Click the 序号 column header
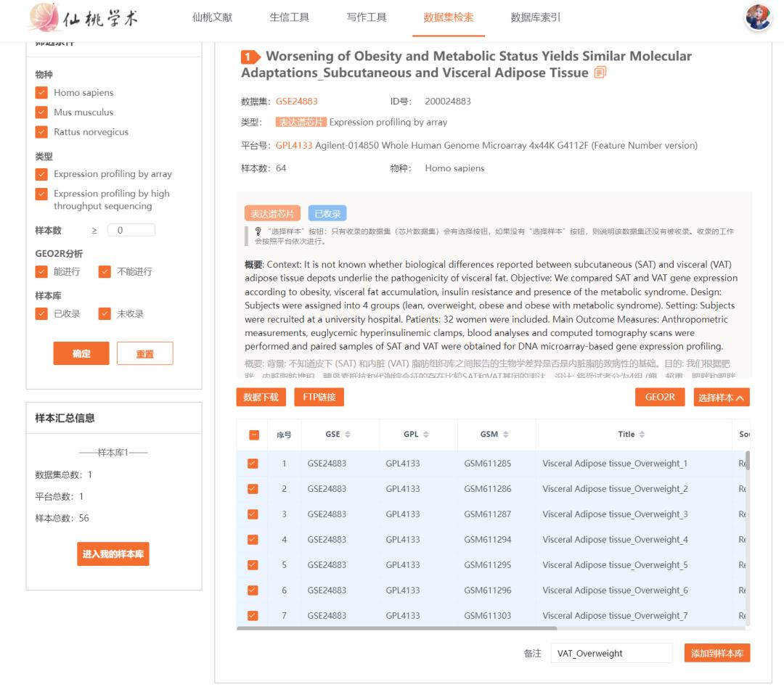This screenshot has width=784, height=687. pos(284,435)
